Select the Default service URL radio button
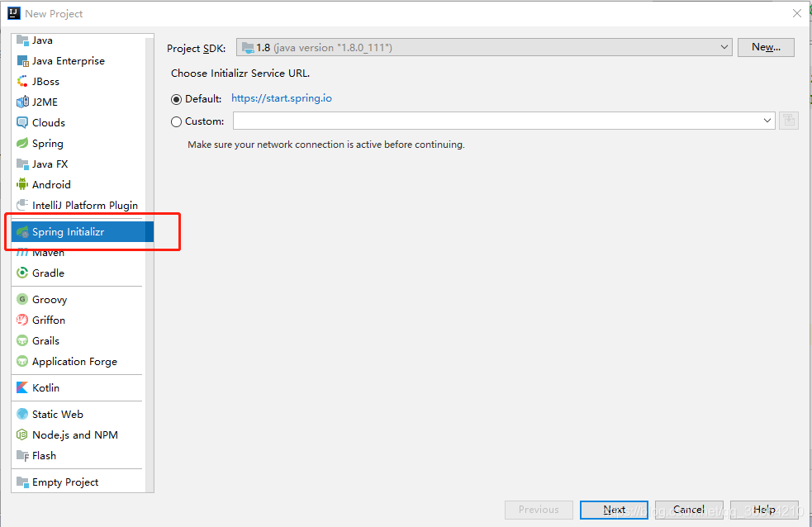812x527 pixels. [176, 99]
